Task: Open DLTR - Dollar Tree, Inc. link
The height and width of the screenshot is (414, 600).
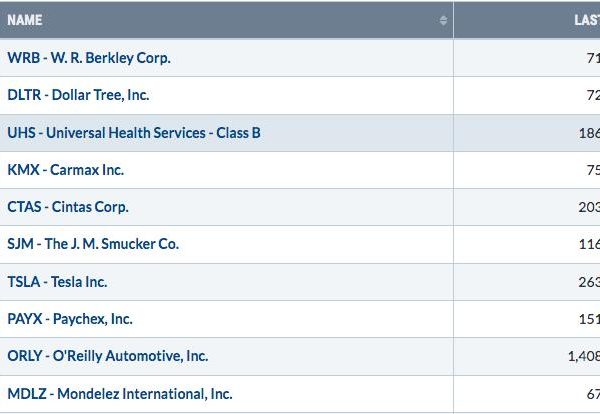Action: tap(78, 95)
